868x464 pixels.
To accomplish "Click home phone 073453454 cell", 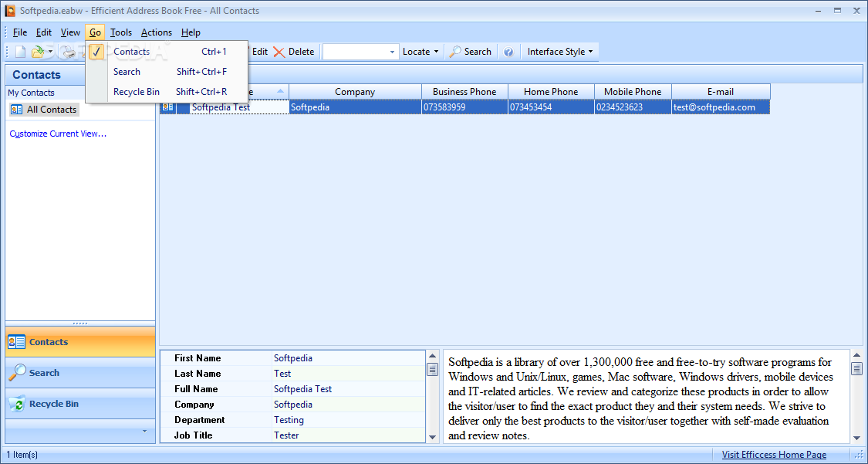I will 552,107.
